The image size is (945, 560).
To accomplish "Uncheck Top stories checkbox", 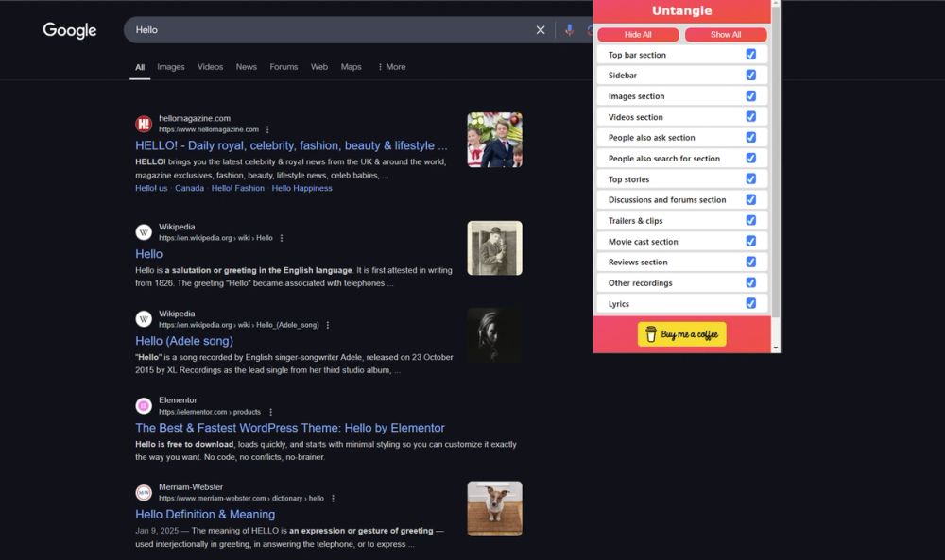I will coord(751,178).
